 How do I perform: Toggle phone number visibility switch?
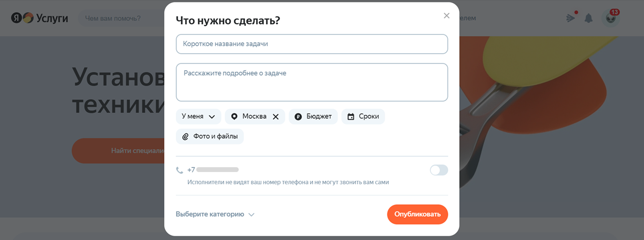[x=439, y=170]
